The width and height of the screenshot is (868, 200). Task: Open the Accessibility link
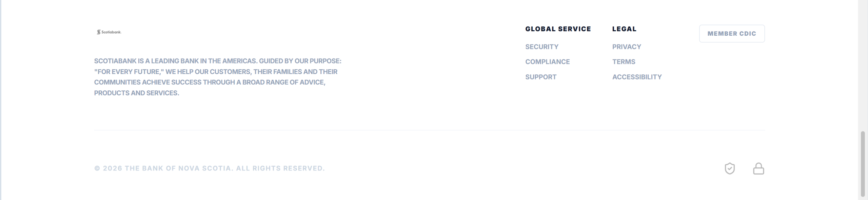(637, 77)
